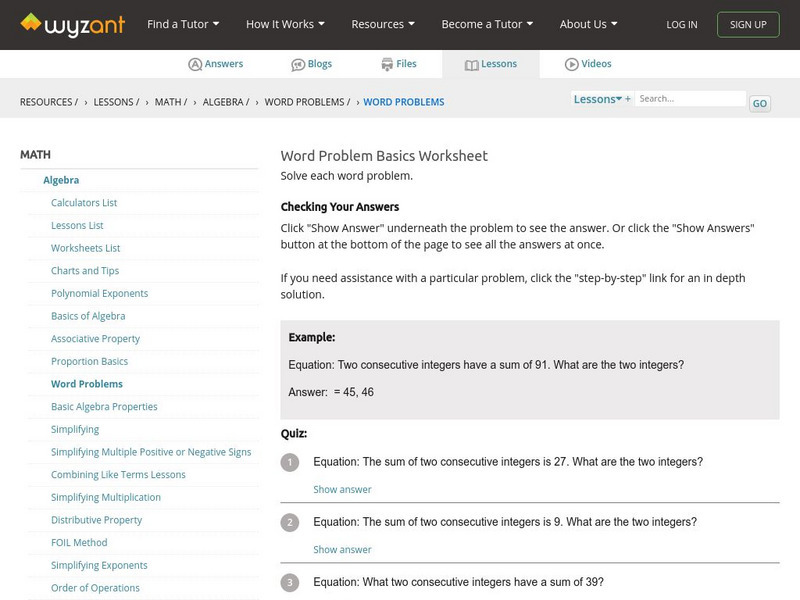The image size is (800, 600).
Task: Click the question 2 number badge
Action: pyautogui.click(x=290, y=522)
